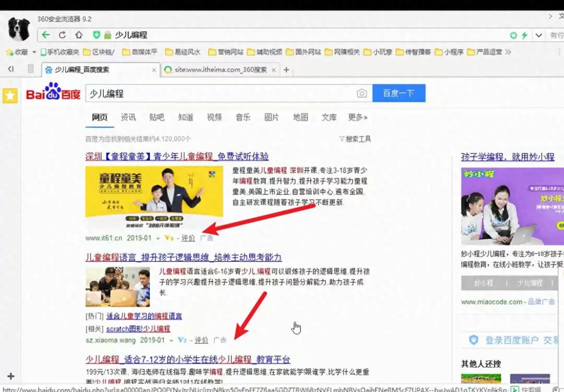Viewport: 564px width, 392px height.
Task: Click the green circular icon in address bar
Action: click(x=513, y=35)
